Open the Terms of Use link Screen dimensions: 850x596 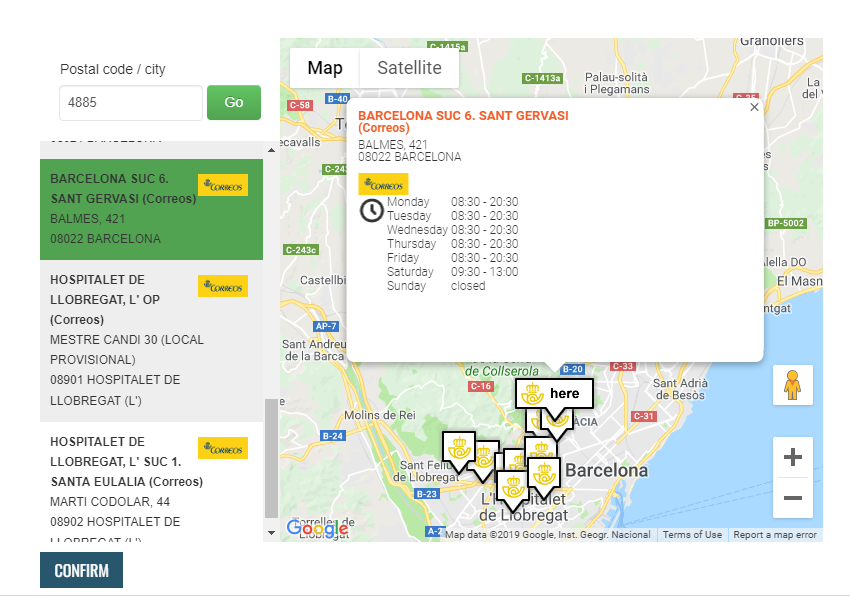click(x=692, y=535)
